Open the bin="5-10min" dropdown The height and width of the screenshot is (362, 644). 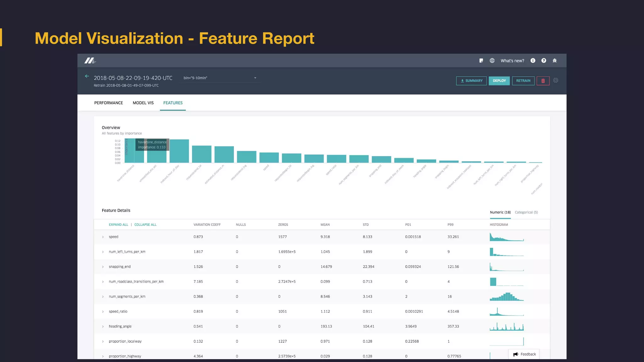(220, 78)
